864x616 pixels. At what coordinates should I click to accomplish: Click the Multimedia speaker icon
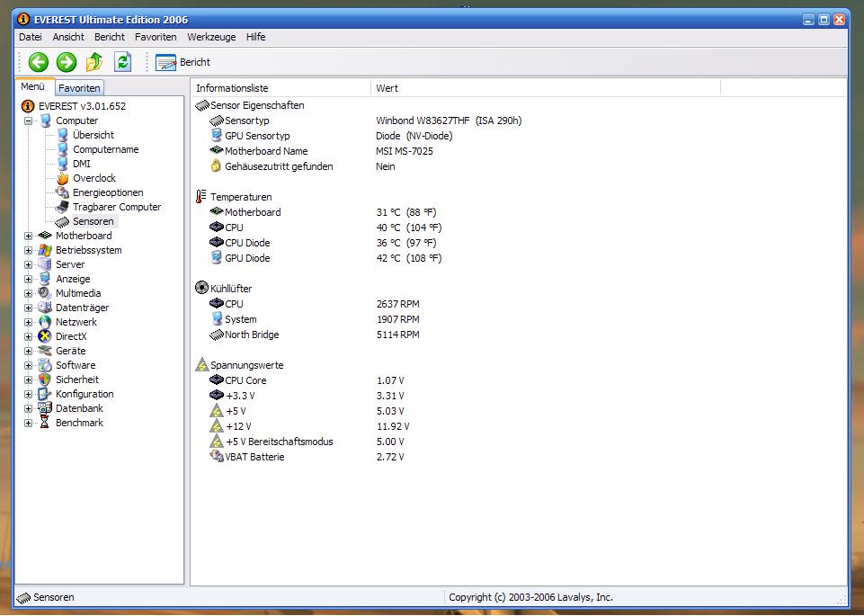click(45, 293)
